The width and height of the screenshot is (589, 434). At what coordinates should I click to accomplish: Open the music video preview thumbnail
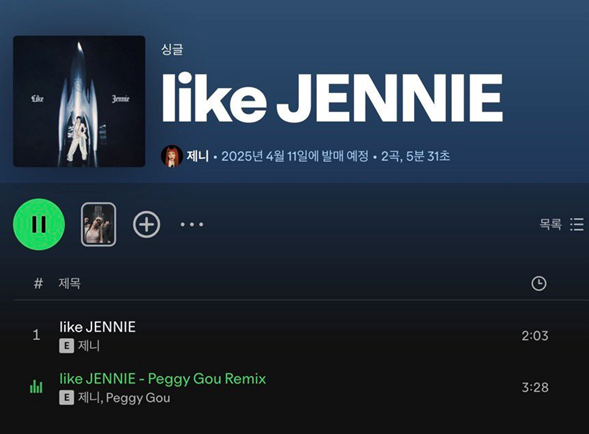click(x=98, y=224)
